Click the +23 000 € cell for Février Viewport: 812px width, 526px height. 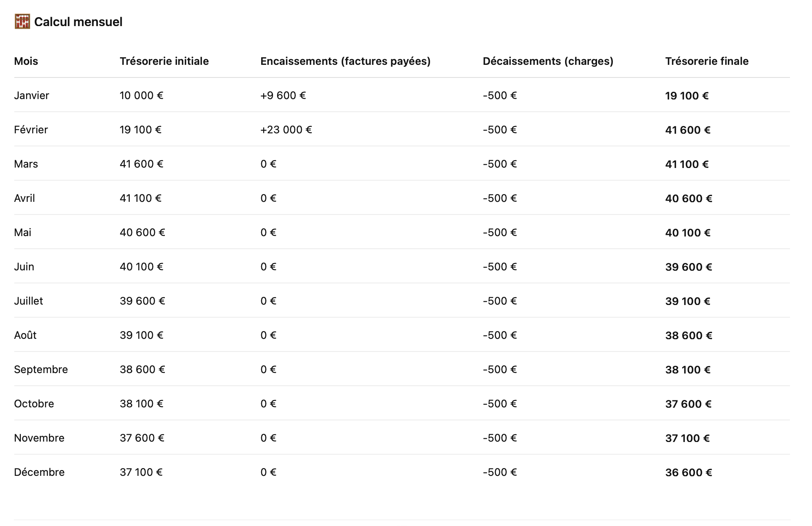coord(286,130)
